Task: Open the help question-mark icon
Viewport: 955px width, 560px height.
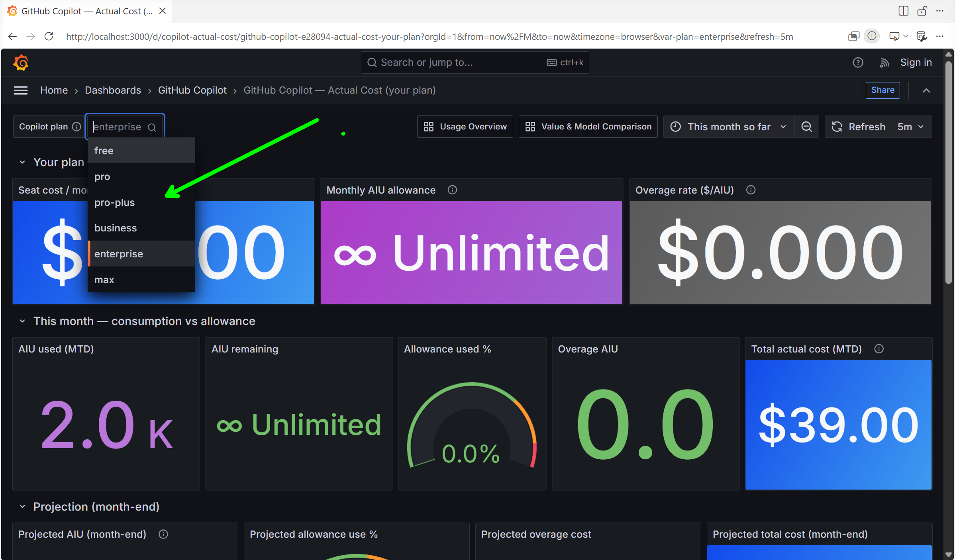Action: (858, 63)
